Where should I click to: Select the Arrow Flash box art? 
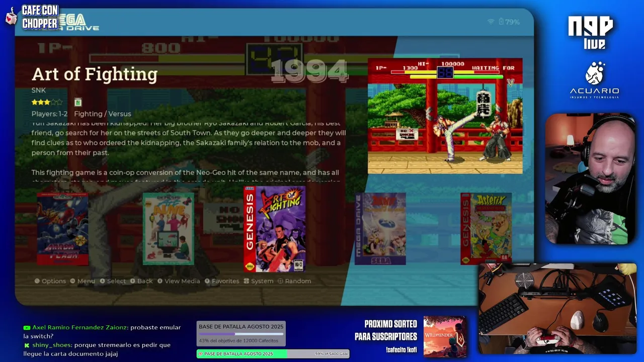coord(62,229)
